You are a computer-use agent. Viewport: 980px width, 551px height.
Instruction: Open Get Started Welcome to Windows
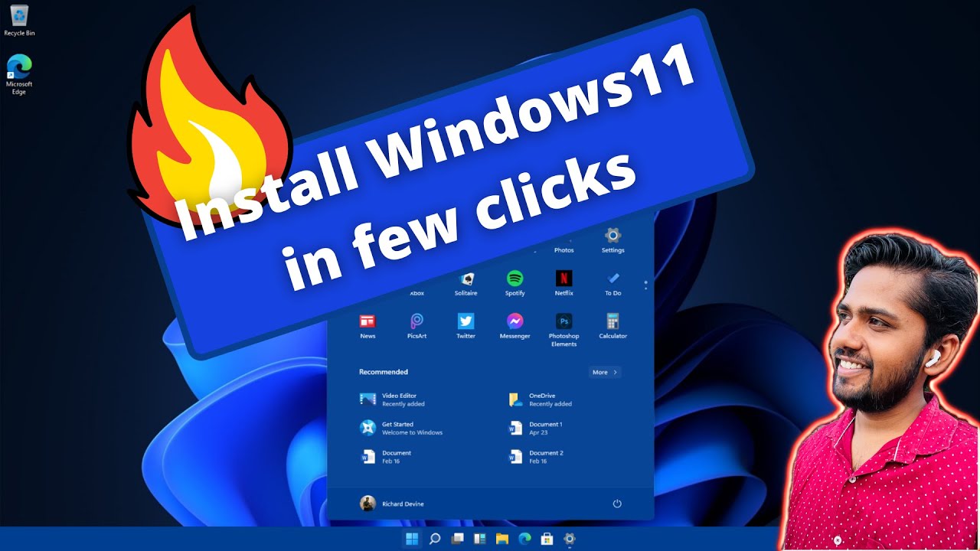[401, 429]
